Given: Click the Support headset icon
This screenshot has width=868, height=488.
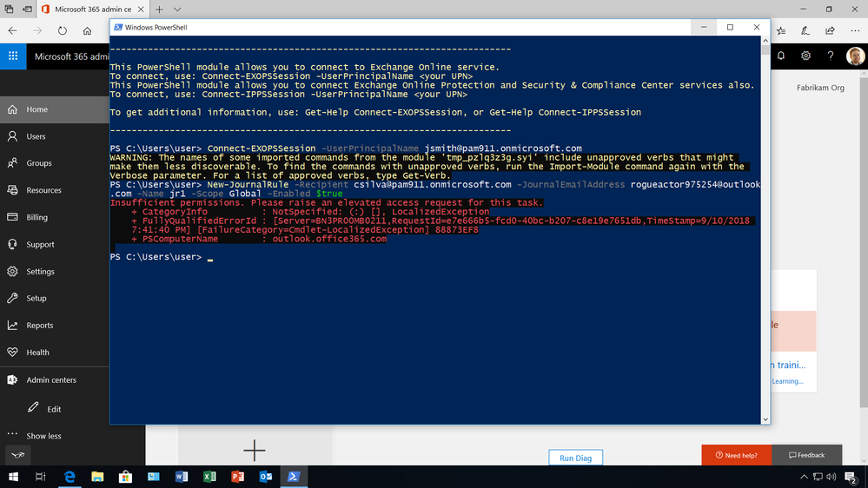Looking at the screenshot, I should 12,244.
